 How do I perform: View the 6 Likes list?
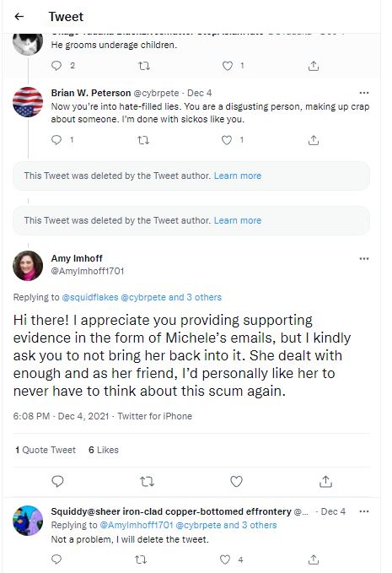(x=104, y=450)
